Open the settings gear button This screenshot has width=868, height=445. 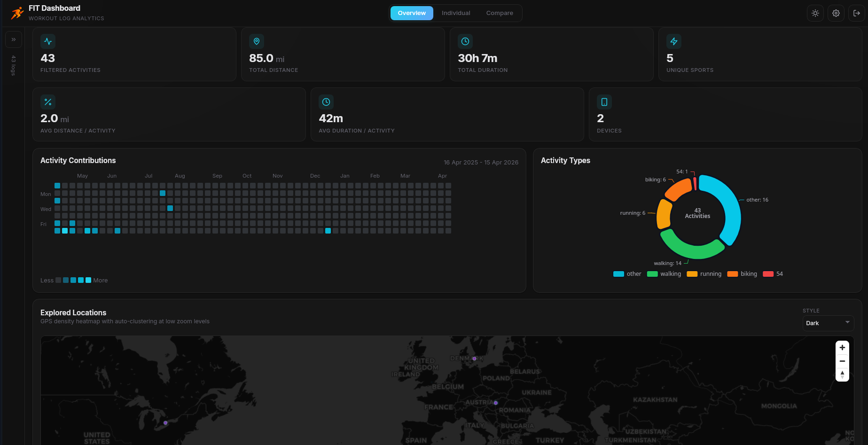[x=836, y=13]
